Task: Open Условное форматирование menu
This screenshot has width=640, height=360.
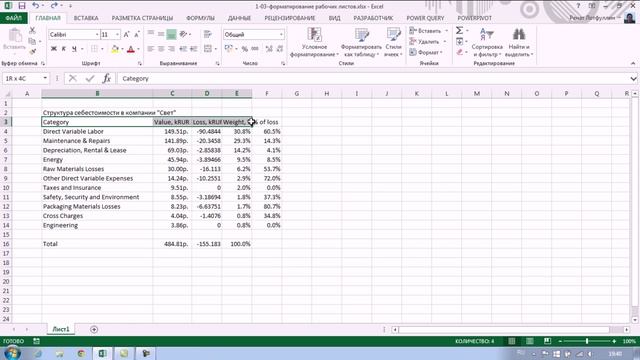Action: (314, 42)
